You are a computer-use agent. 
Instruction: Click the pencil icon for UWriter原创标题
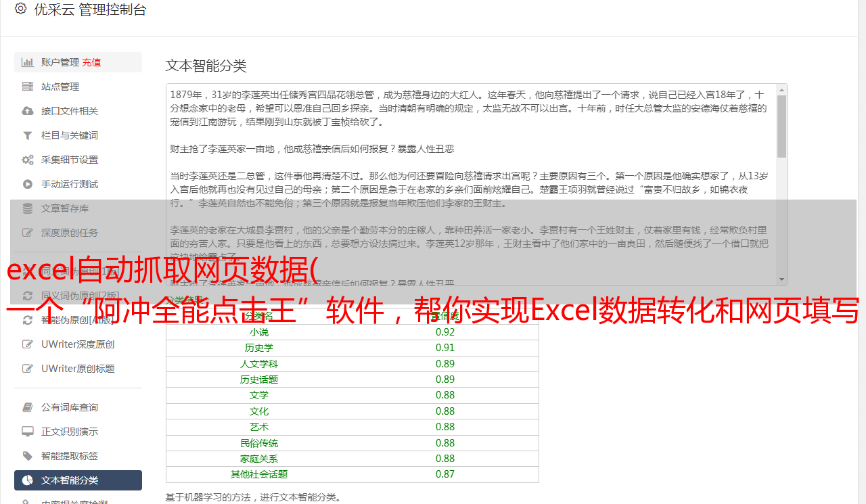(28, 369)
